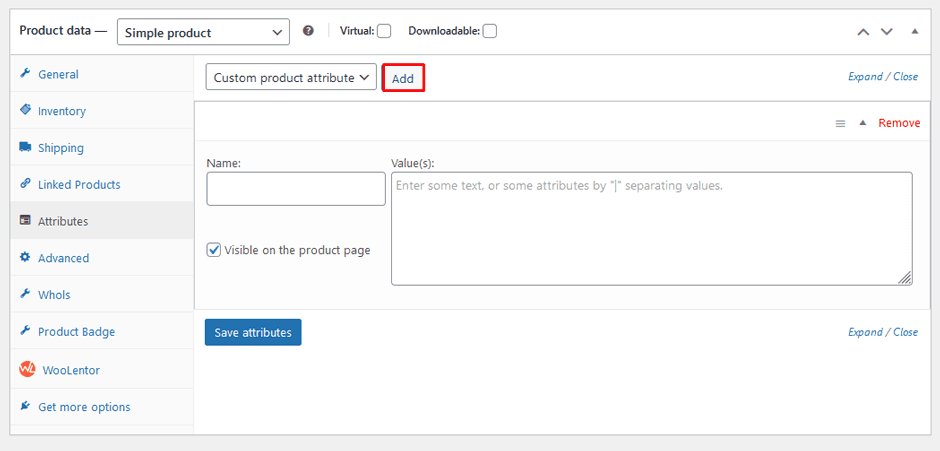Open the Shipping tab
This screenshot has height=451, width=940.
click(x=102, y=148)
